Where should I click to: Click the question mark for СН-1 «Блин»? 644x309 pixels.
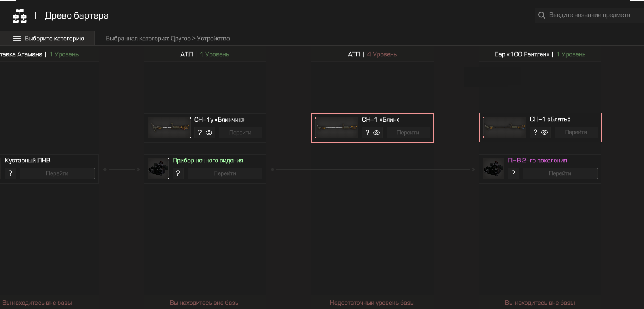tap(367, 133)
